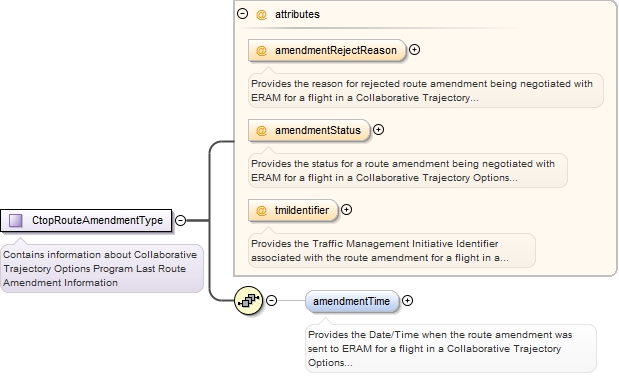Collapse the attributes group

point(242,14)
